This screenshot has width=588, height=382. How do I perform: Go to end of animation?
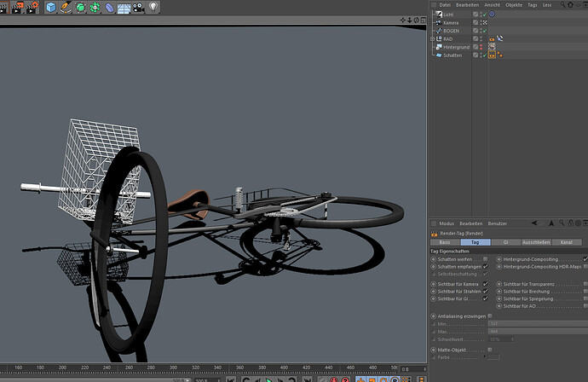click(x=307, y=379)
